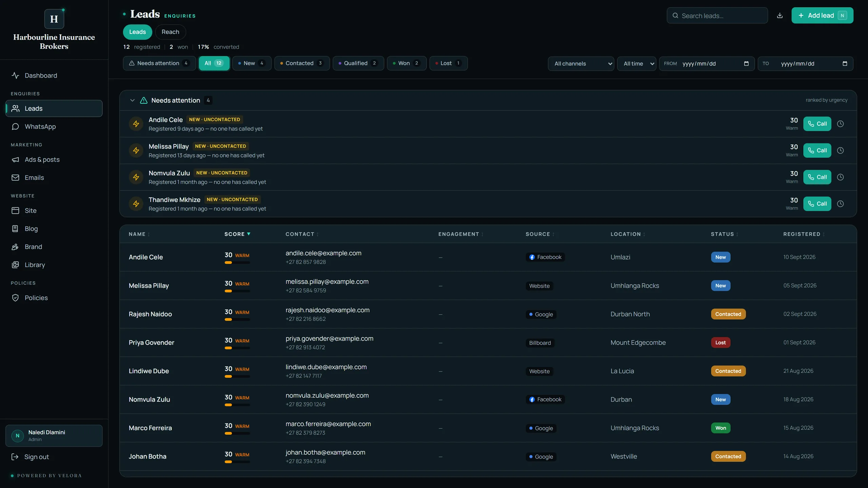868x488 pixels.
Task: Select the Leads tab pill
Action: pyautogui.click(x=137, y=32)
